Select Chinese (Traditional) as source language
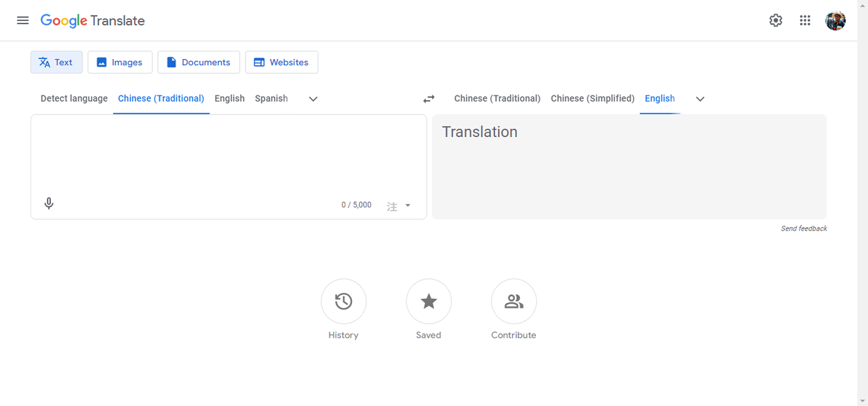868x406 pixels. tap(161, 99)
